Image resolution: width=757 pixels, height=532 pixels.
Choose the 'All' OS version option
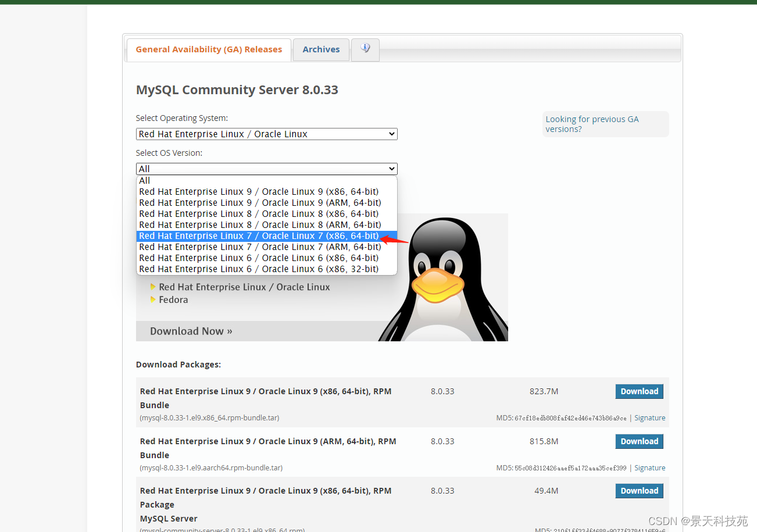(x=267, y=181)
